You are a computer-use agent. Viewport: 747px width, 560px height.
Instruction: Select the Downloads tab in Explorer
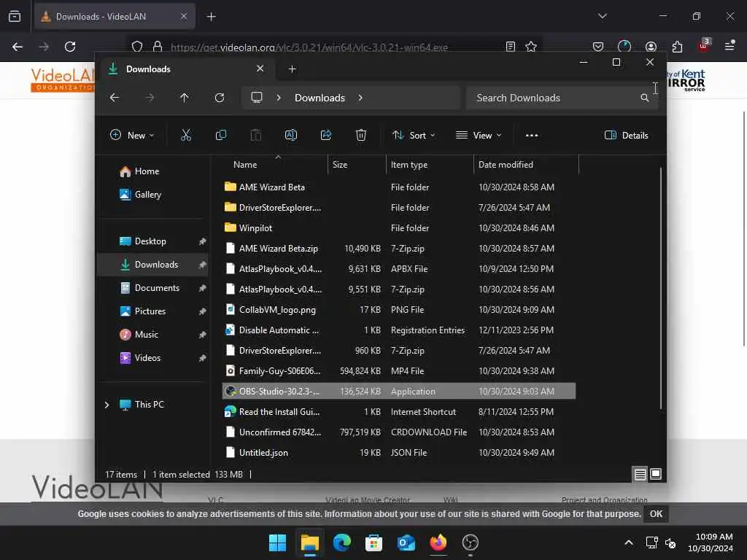click(x=186, y=69)
